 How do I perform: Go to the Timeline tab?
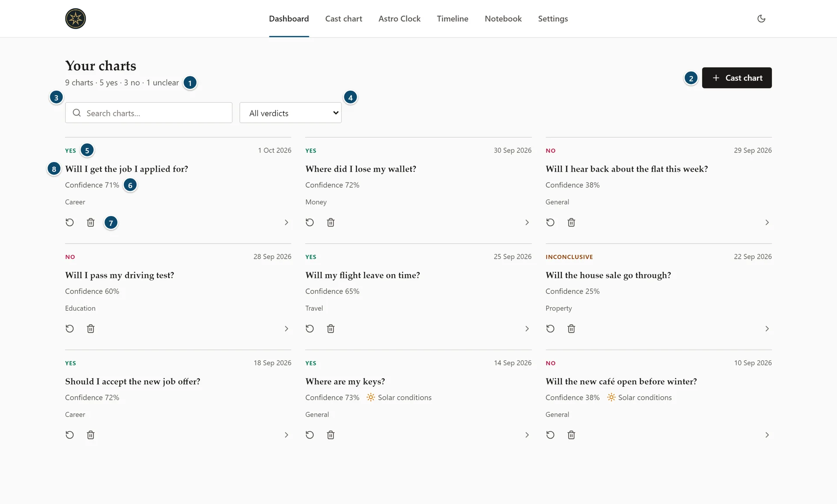click(453, 19)
